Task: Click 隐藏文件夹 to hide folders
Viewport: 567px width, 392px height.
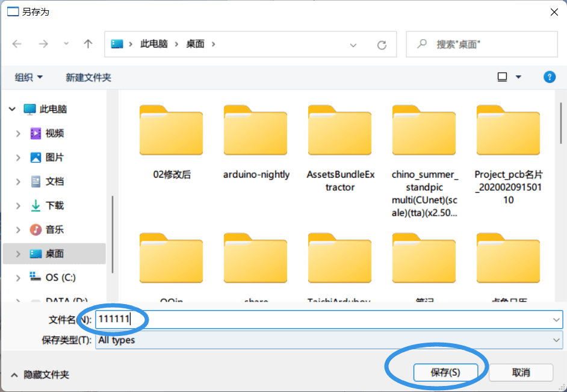Action: pyautogui.click(x=40, y=375)
